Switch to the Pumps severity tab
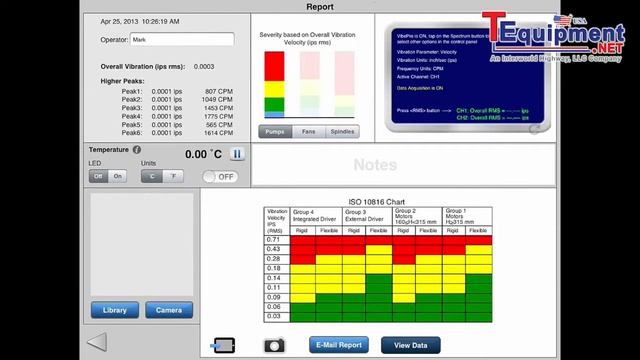 tap(275, 131)
